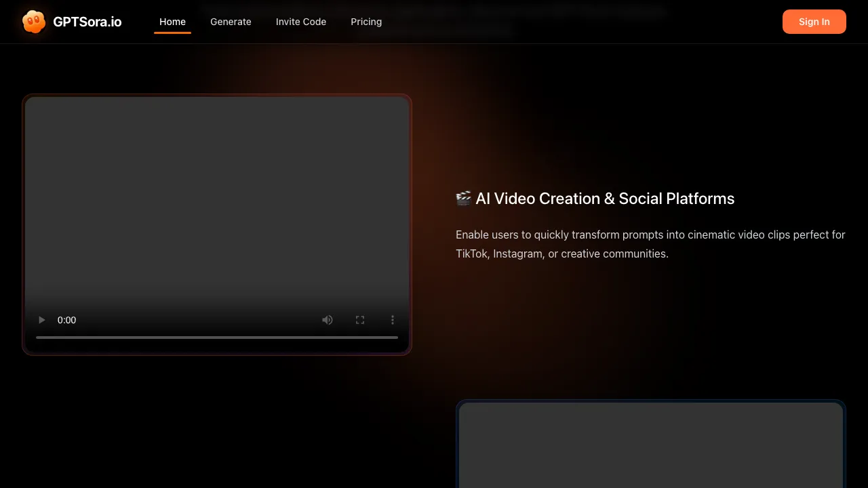
Task: View the Pricing page
Action: coord(366,21)
